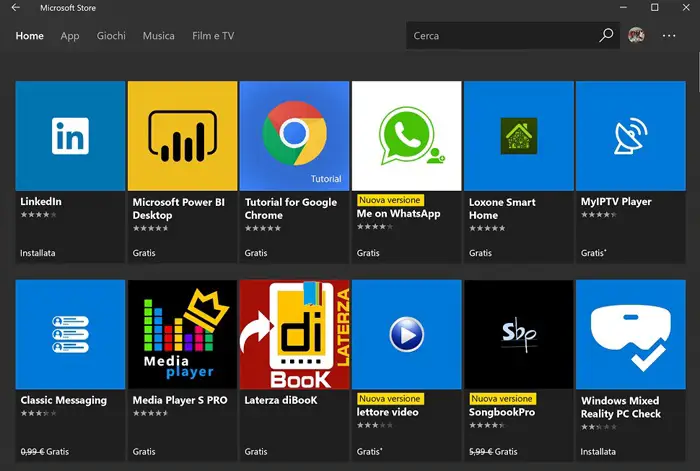Image resolution: width=700 pixels, height=471 pixels.
Task: Click the Tutorial for Google Chrome title
Action: click(291, 208)
